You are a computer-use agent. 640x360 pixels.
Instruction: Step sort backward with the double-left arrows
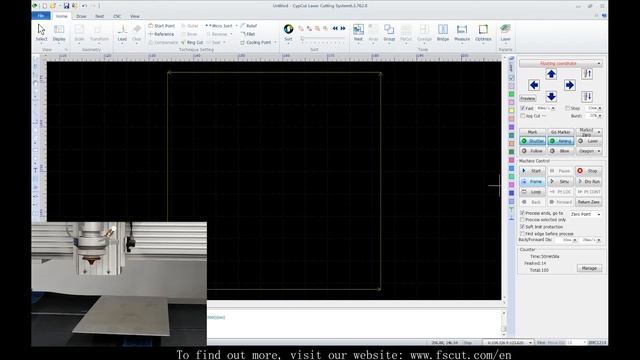(x=335, y=28)
